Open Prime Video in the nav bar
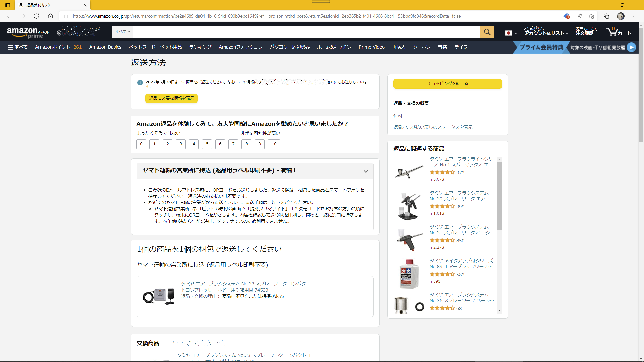644x362 pixels. tap(372, 47)
